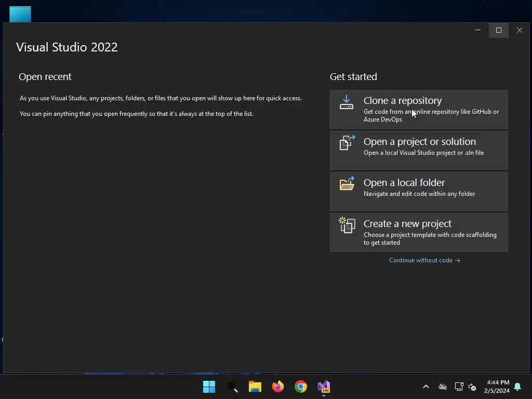The image size is (532, 399).
Task: Follow the Continue without code link
Action: point(424,260)
